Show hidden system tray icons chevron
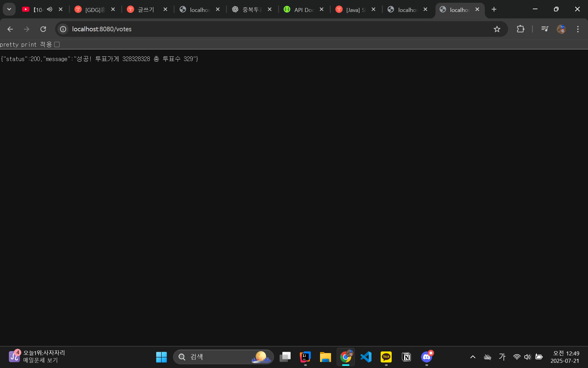The image size is (588, 368). (473, 357)
